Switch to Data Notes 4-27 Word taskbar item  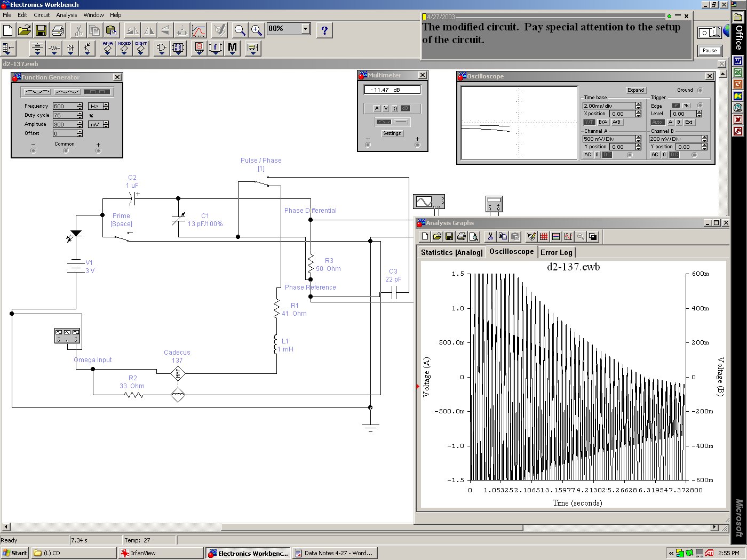(335, 553)
